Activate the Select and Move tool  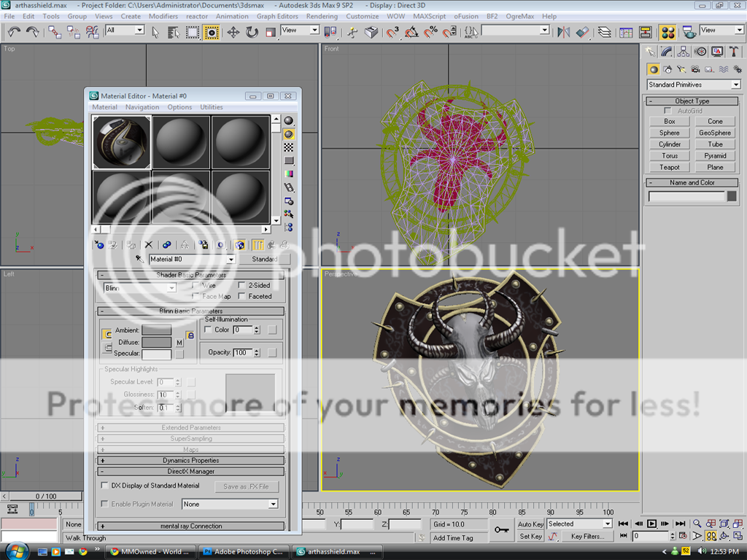233,32
